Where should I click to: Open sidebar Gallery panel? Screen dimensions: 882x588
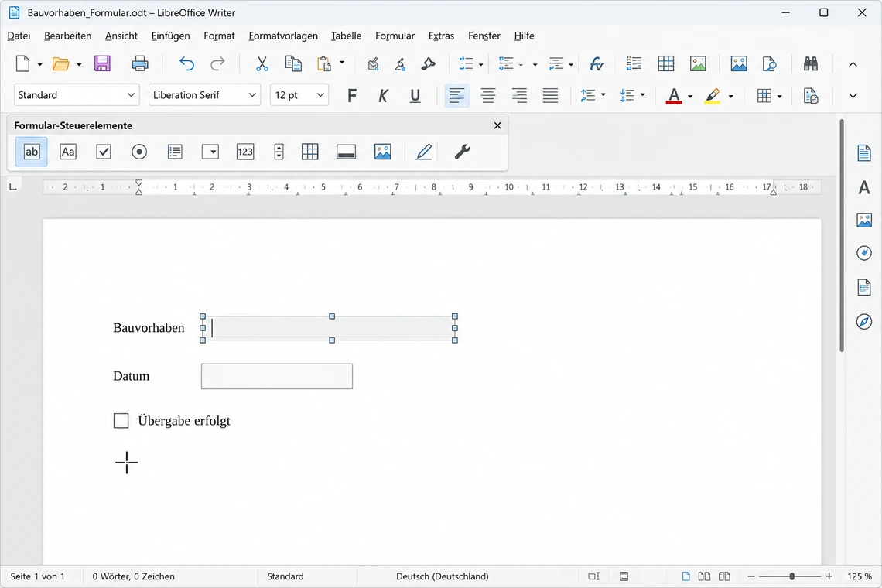point(864,220)
